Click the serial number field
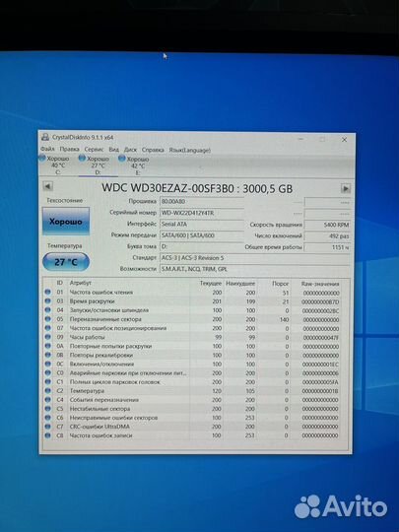This screenshot has height=532, width=399. (202, 213)
